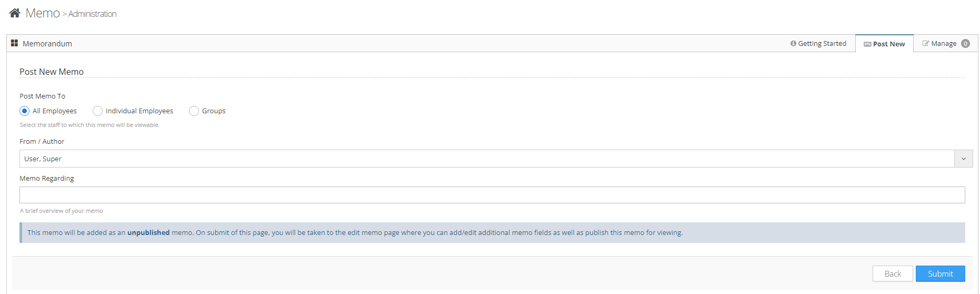Viewport: 980px width, 294px height.
Task: Select the All Employees radio button
Action: pyautogui.click(x=24, y=111)
